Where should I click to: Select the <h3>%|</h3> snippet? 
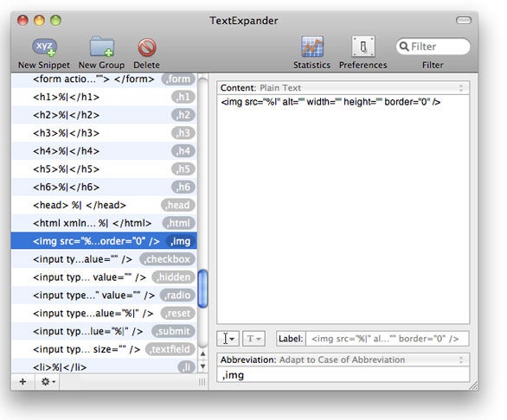(104, 133)
